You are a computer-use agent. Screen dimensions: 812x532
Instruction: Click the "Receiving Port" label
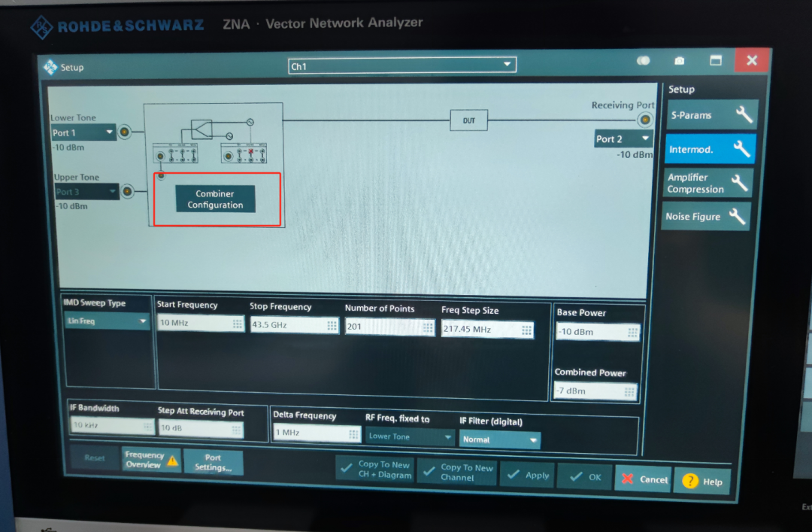(623, 105)
